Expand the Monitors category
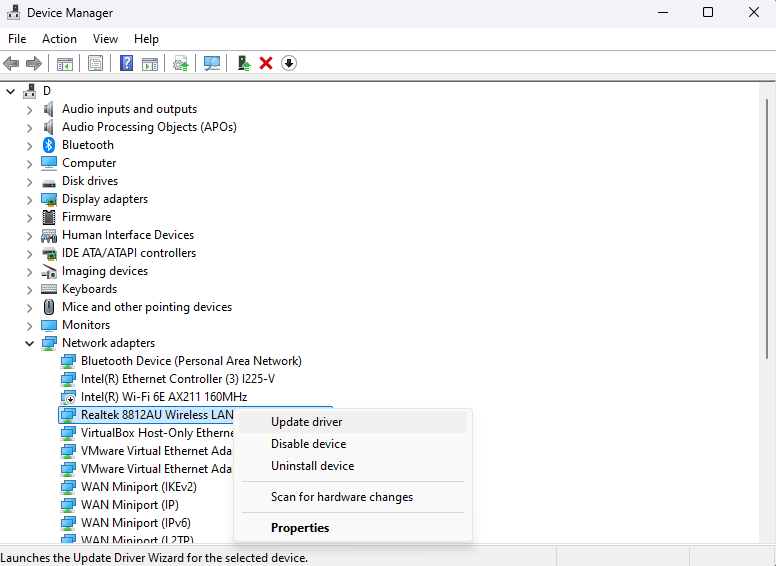The image size is (776, 566). tap(29, 326)
